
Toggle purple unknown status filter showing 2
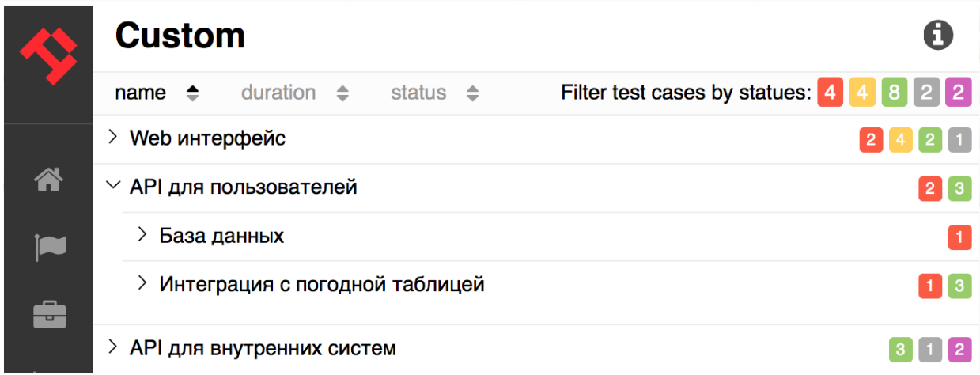957,93
